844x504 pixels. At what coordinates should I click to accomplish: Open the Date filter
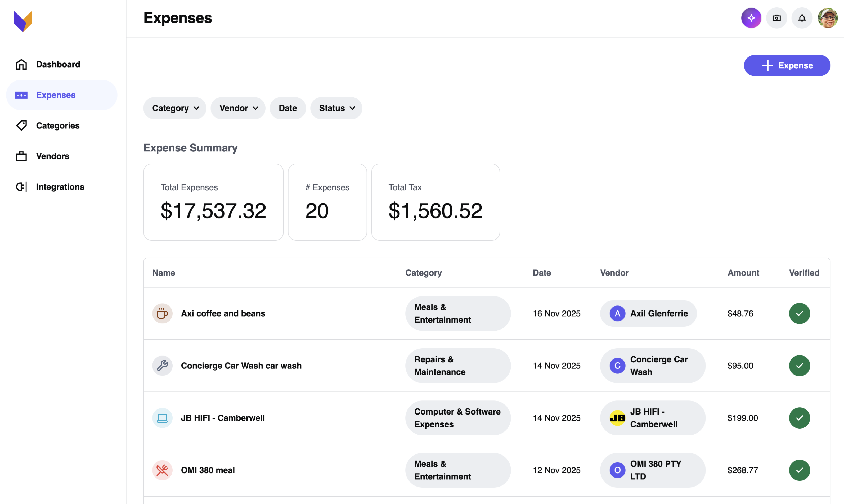[288, 108]
